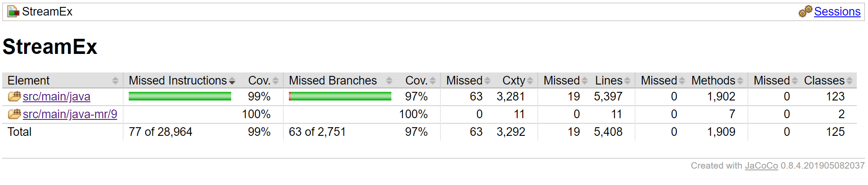Sort by Lines column sort arrows
Image resolution: width=868 pixels, height=185 pixels.
point(627,81)
